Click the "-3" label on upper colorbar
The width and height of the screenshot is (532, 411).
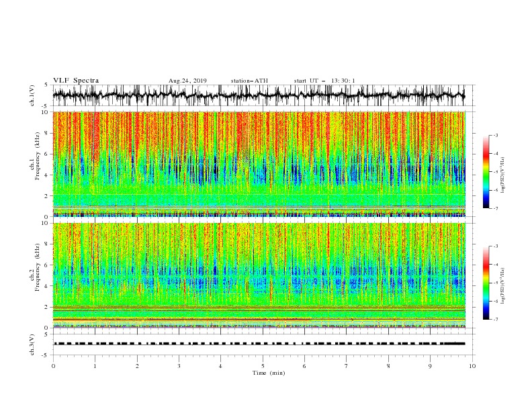point(496,135)
